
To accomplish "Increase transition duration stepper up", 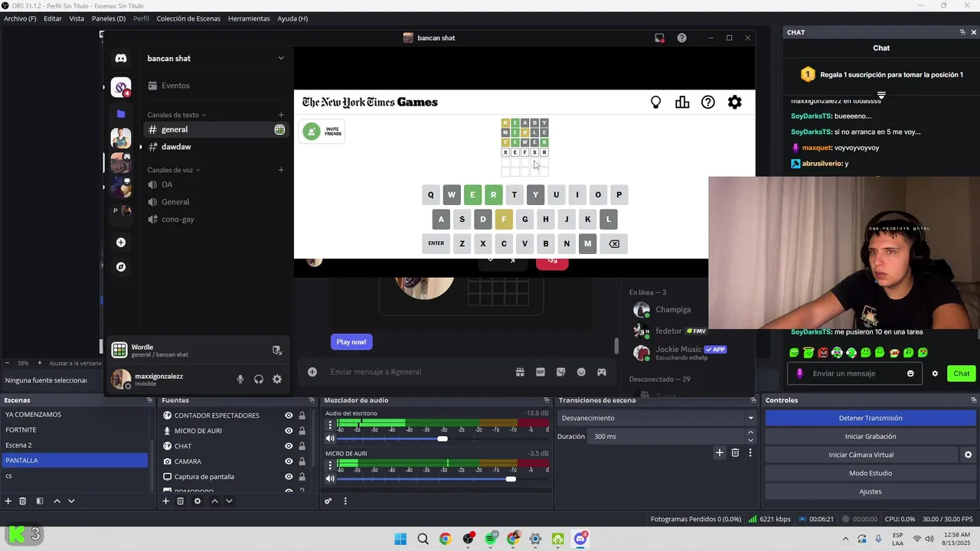I will 750,432.
